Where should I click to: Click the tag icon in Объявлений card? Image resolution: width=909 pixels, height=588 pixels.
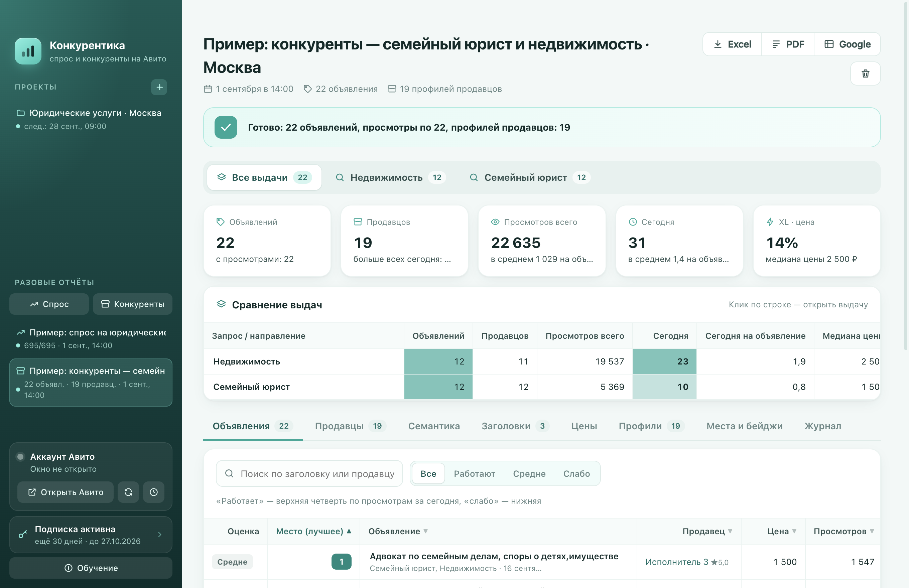coord(220,222)
